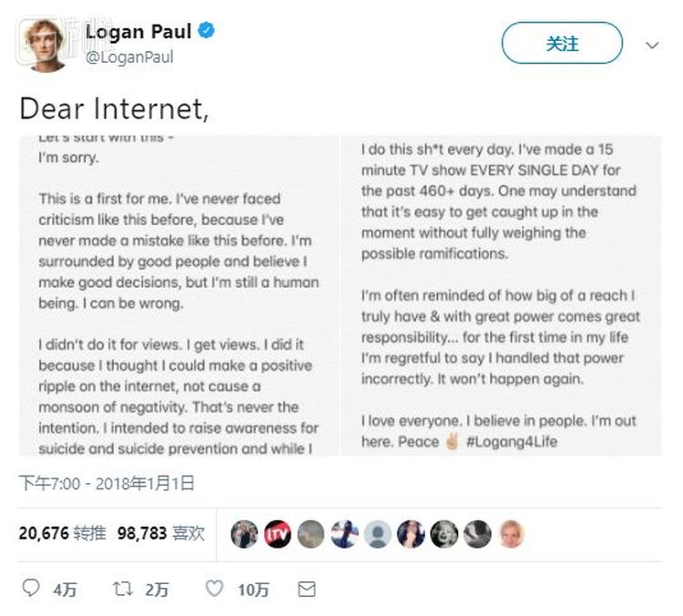Open the @LoganPaul handle link
This screenshot has width=683, height=616.
tap(128, 56)
